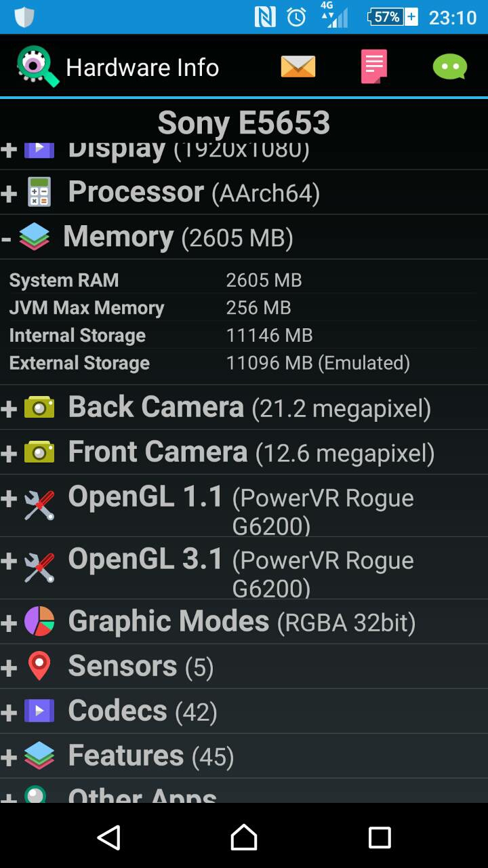Tap the Sony E5653 device title
The width and height of the screenshot is (488, 868).
tap(244, 123)
